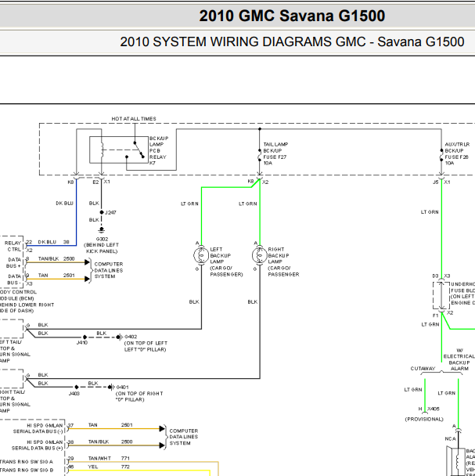Click the relay K7 switch contact symbol
The image size is (475, 476).
pyautogui.click(x=139, y=150)
